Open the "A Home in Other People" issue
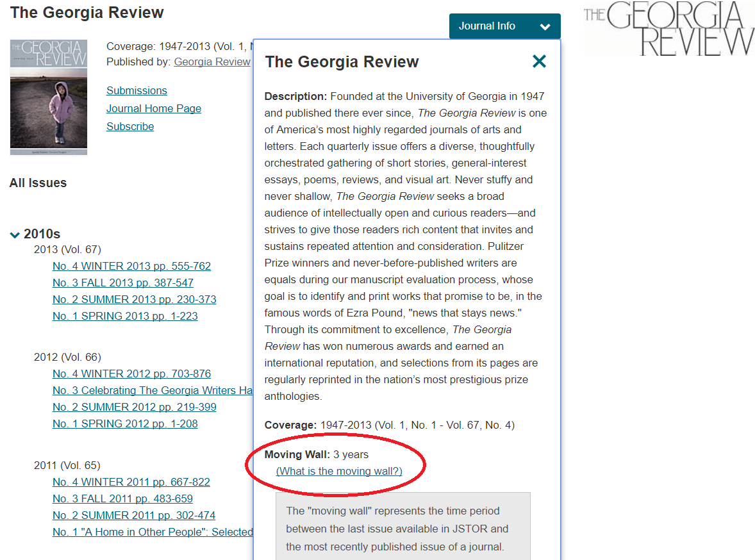The image size is (755, 560). point(153,532)
